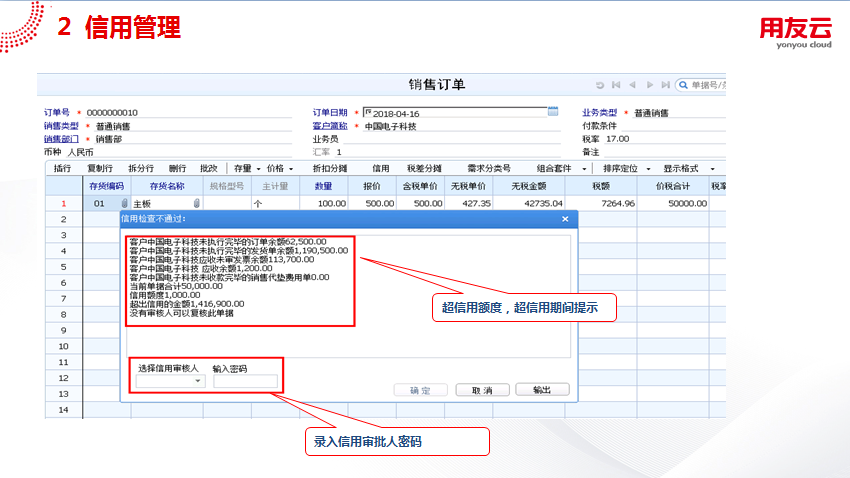Expand the 存量 dropdown
Image resolution: width=850 pixels, height=478 pixels.
click(259, 169)
